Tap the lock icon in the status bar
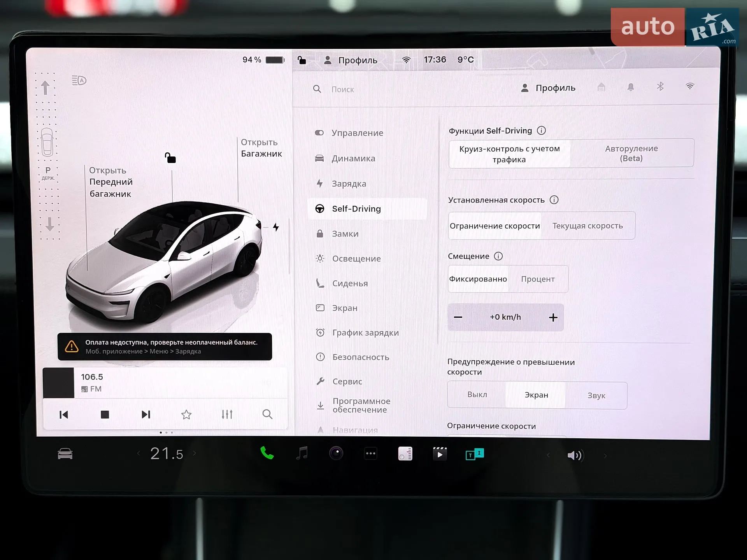This screenshot has width=747, height=560. click(302, 60)
